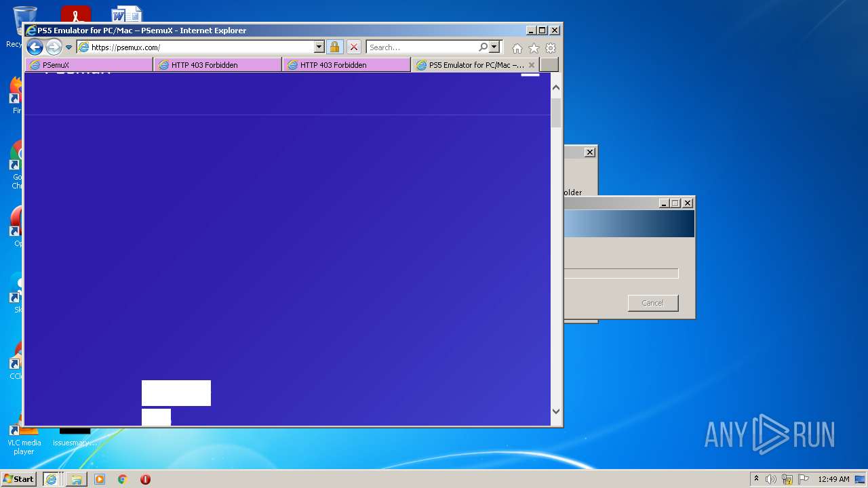
Task: Open Google Chrome from the taskbar
Action: click(123, 479)
